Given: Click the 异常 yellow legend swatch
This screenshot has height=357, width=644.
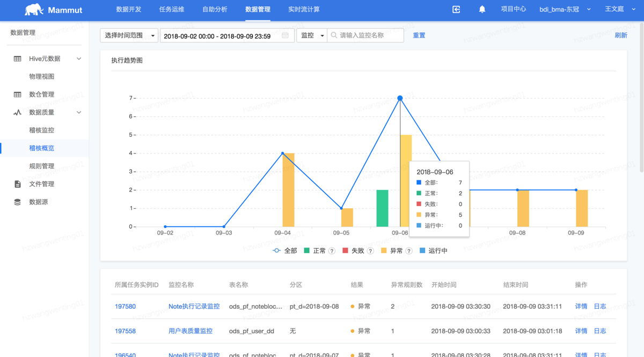Looking at the screenshot, I should (384, 251).
